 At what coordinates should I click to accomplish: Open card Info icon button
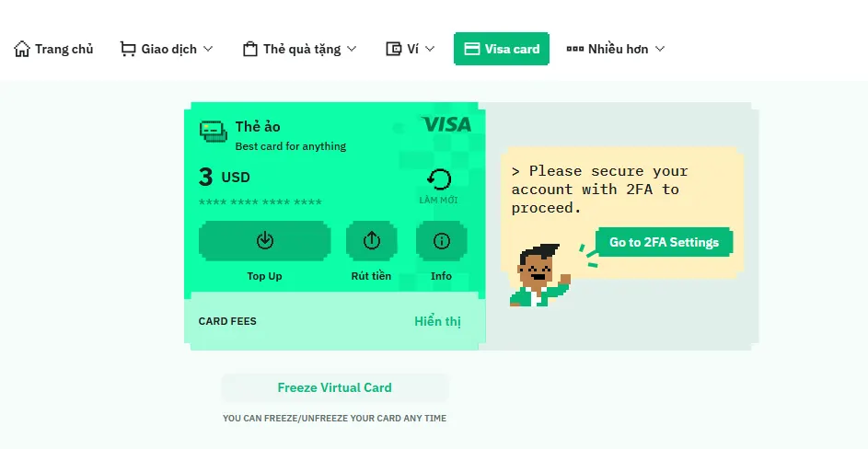(442, 241)
